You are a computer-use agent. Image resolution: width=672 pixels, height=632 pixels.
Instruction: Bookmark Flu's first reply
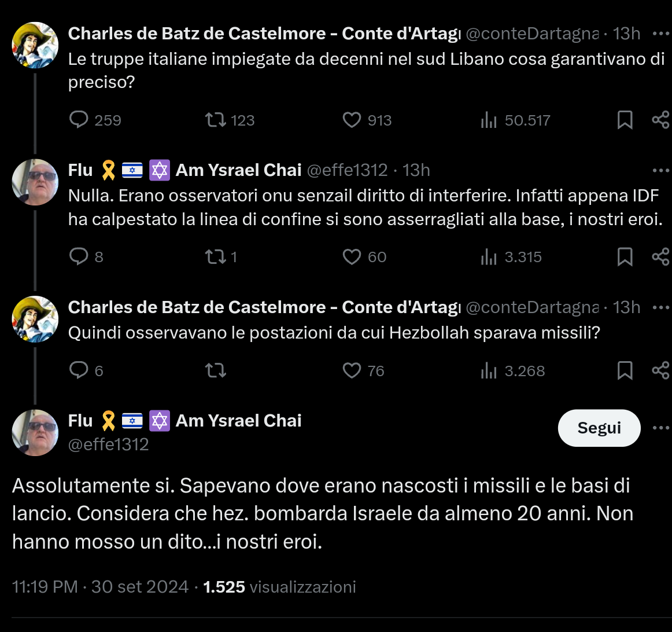[625, 256]
